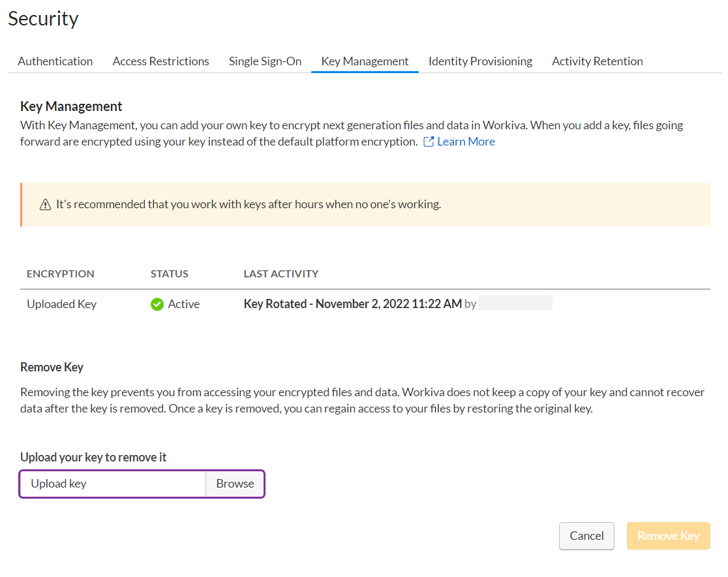
Task: Open the Identity Provisioning tab
Action: point(480,61)
